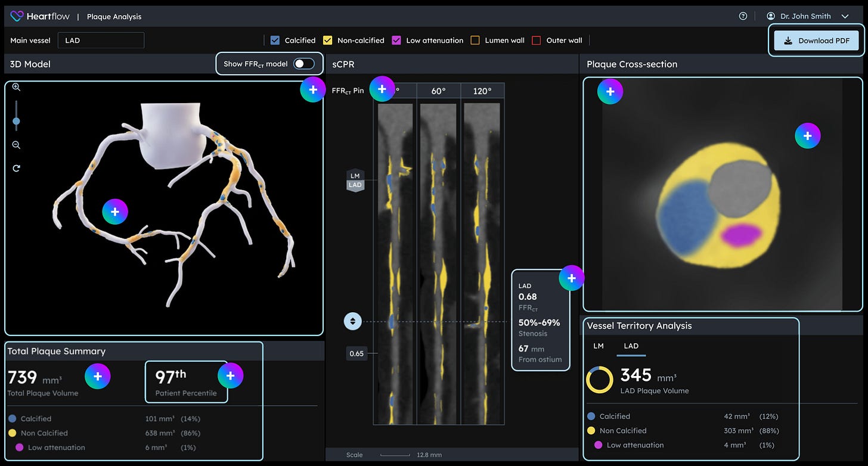Viewport: 868px width, 466px height.
Task: Toggle the Non-calcified checkbox
Action: [x=327, y=41]
